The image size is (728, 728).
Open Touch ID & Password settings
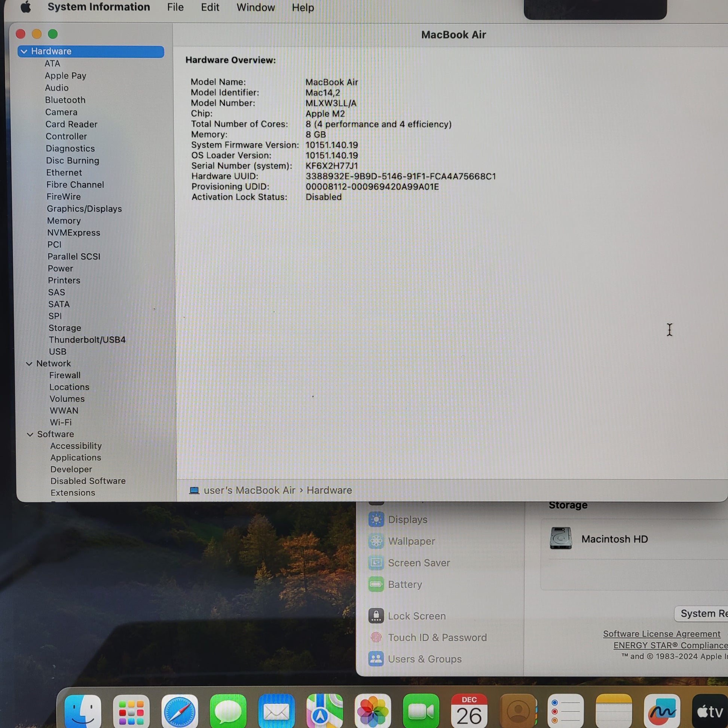click(437, 637)
